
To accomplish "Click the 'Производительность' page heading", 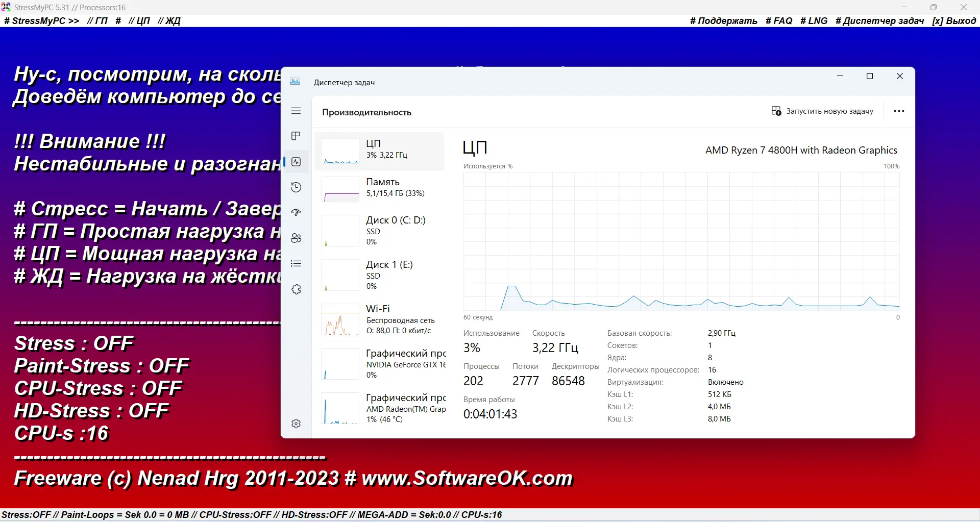I will click(366, 112).
